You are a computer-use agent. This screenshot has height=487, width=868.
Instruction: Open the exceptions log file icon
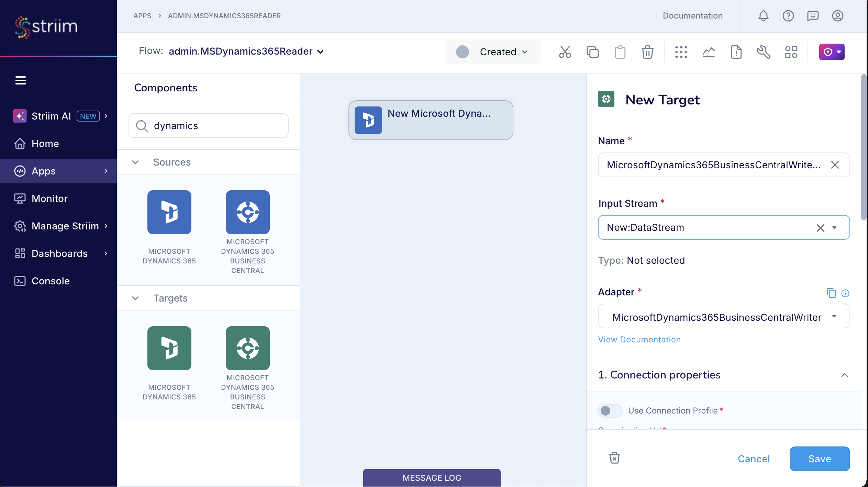(735, 52)
